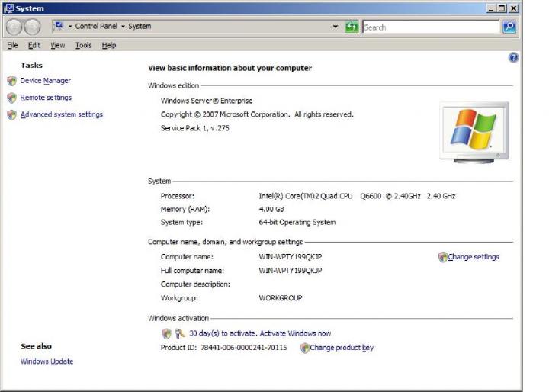Click the Product ID number text
549x392 pixels.
pyautogui.click(x=244, y=348)
